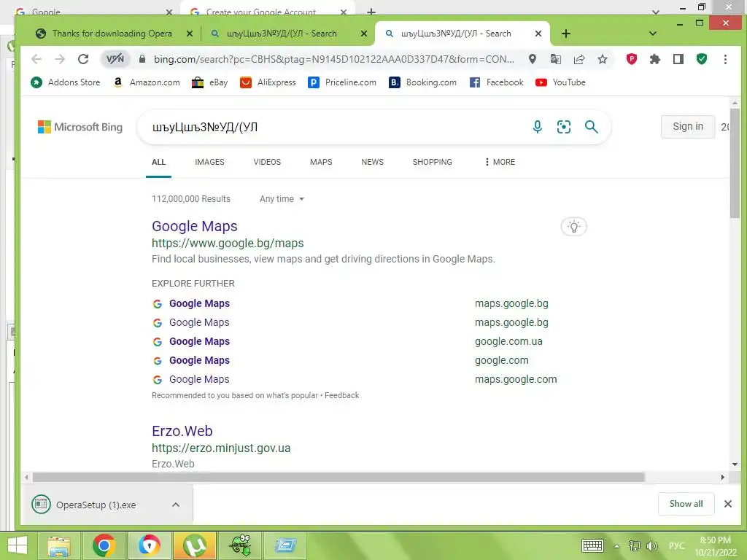Expand the OperaSetup (1).exe download options

(x=176, y=505)
